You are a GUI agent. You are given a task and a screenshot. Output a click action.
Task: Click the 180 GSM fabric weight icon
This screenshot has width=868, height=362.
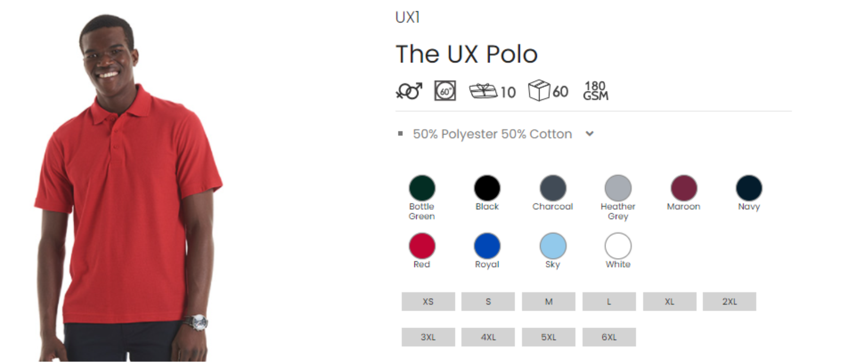[595, 91]
